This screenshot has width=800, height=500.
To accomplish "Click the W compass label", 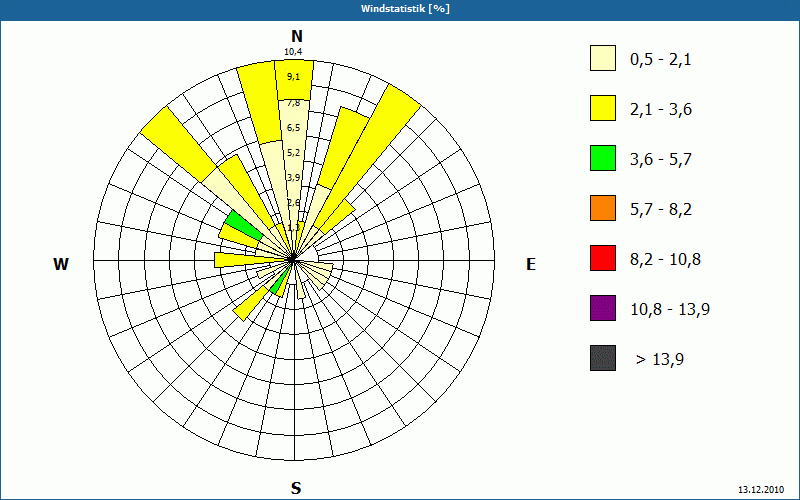I will (61, 264).
